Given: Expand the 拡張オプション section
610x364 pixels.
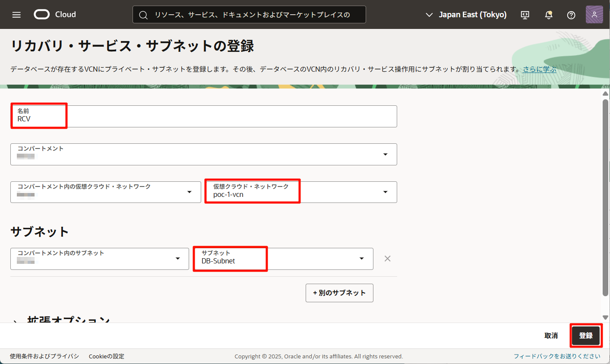Looking at the screenshot, I should click(x=60, y=320).
